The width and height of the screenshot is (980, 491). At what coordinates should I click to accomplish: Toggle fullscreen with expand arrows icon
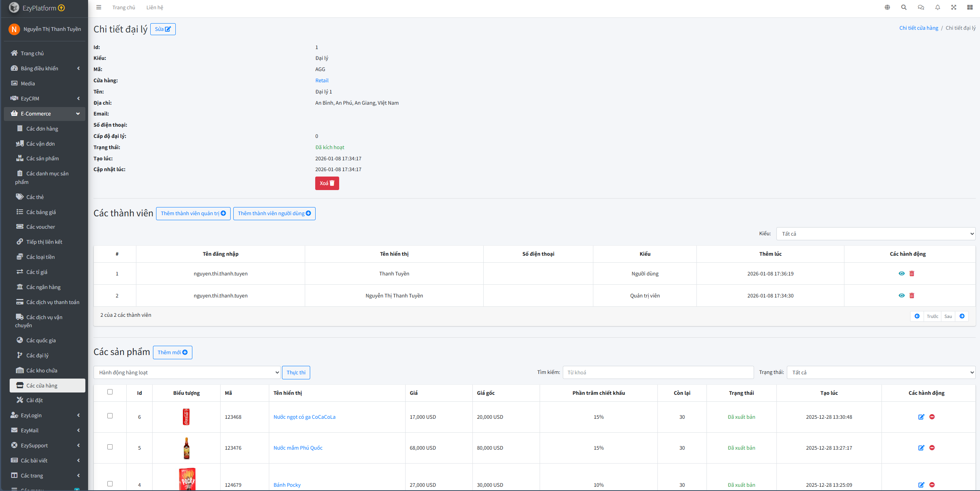954,7
